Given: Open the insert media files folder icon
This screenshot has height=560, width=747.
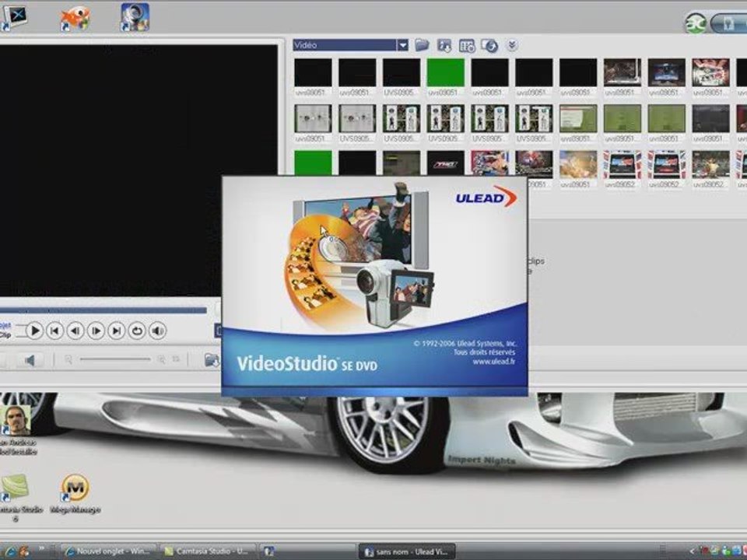Looking at the screenshot, I should tap(211, 360).
